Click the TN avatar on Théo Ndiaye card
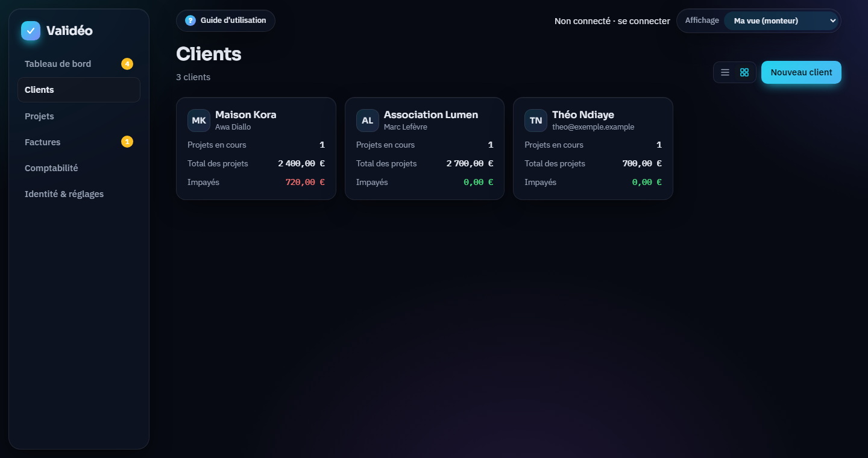 536,121
